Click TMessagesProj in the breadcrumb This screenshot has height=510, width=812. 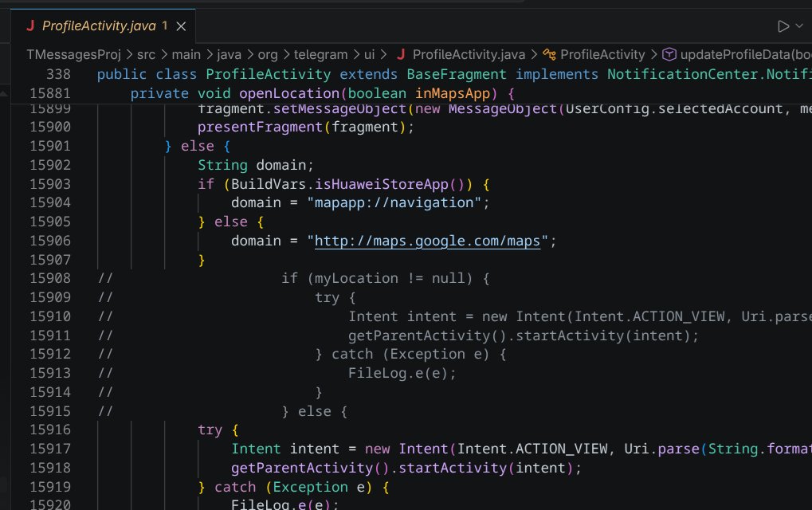pos(73,54)
